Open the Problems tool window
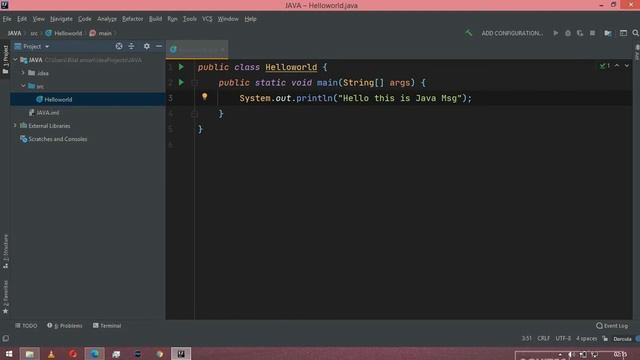640x360 pixels. tap(64, 326)
